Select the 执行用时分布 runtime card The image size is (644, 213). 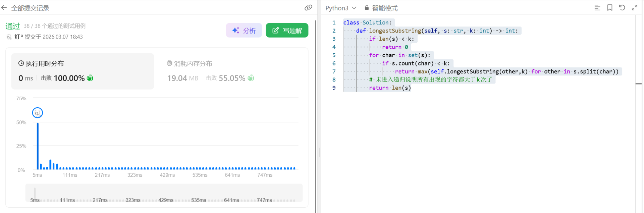pyautogui.click(x=83, y=71)
